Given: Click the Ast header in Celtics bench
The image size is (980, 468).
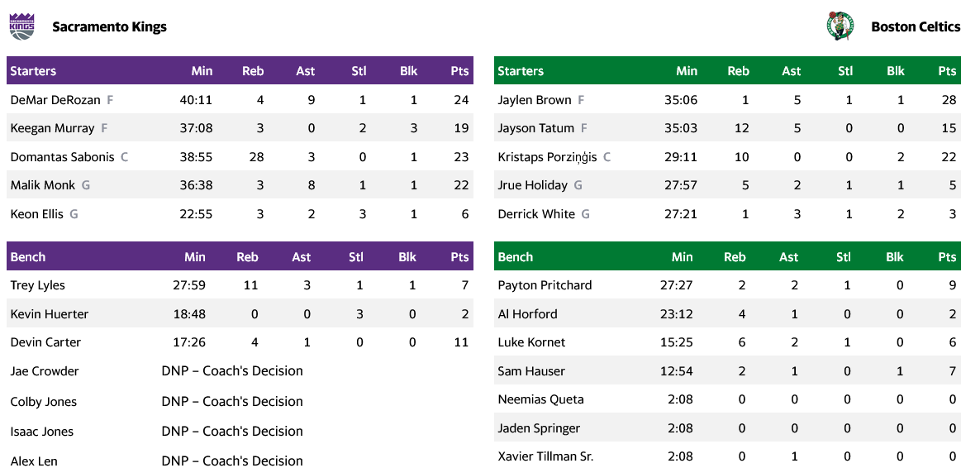Looking at the screenshot, I should (788, 257).
